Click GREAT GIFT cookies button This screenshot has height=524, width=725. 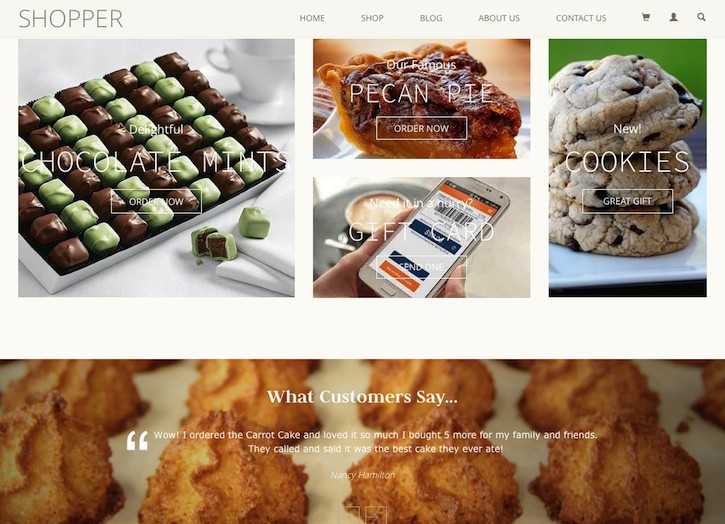[627, 201]
